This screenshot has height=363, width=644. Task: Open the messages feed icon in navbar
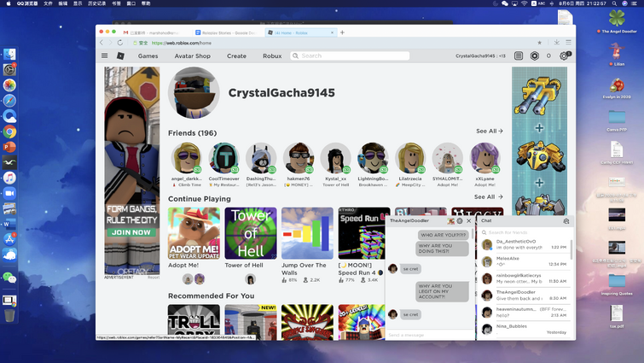coord(519,56)
